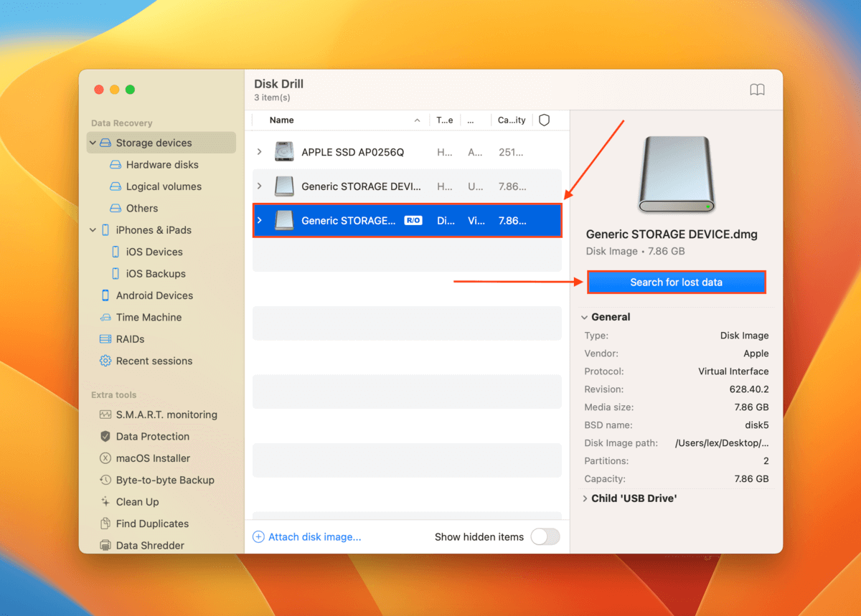Expand the unselected Generic STORAGE DEVI... row
861x616 pixels.
(x=260, y=186)
